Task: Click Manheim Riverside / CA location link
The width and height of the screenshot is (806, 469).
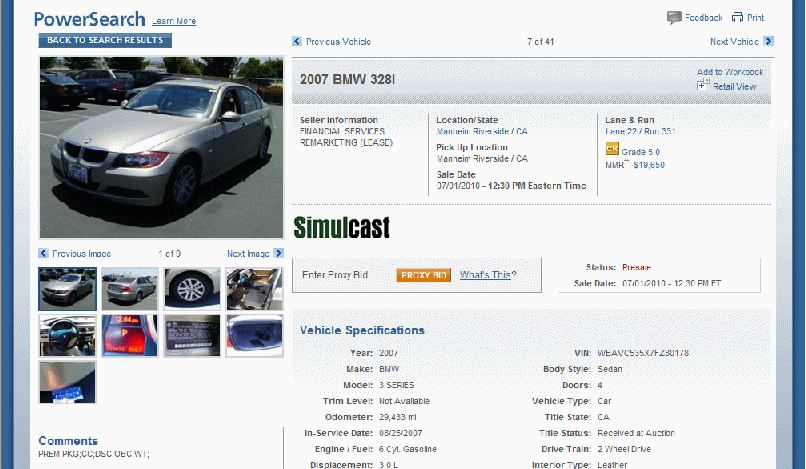Action: point(482,131)
